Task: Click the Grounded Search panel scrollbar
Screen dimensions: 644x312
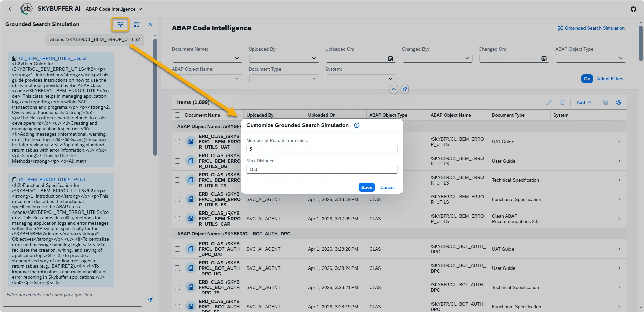Action: pyautogui.click(x=155, y=97)
